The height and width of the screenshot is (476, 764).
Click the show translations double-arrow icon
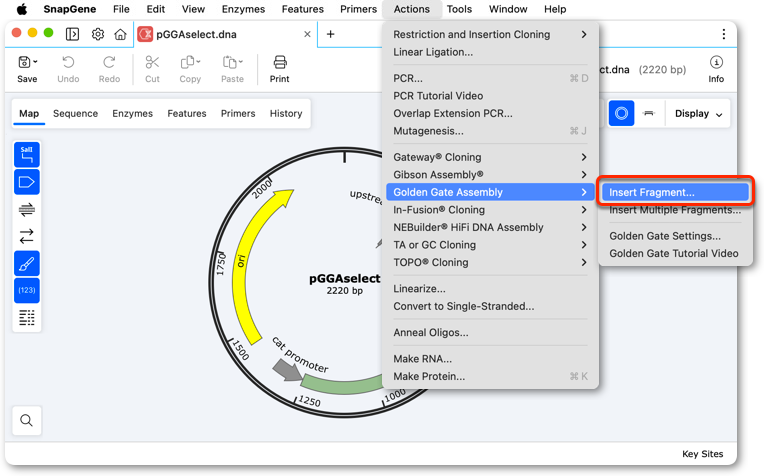coord(27,236)
